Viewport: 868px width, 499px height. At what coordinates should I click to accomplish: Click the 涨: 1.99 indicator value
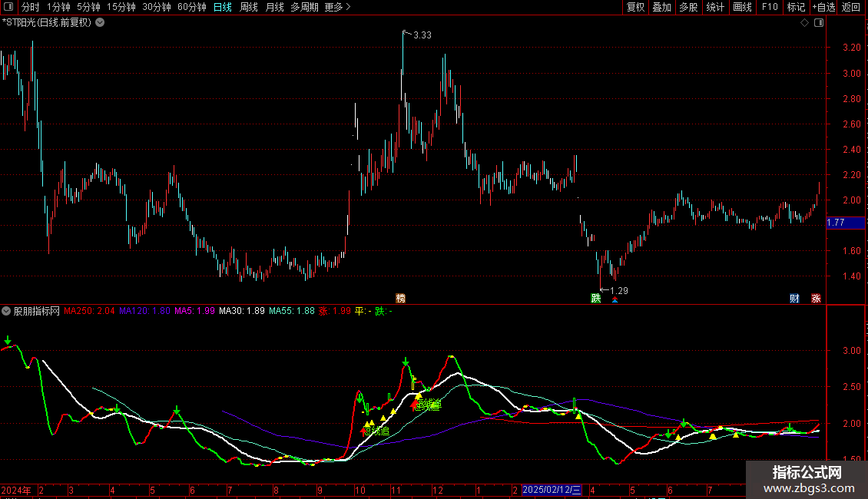[x=335, y=311]
